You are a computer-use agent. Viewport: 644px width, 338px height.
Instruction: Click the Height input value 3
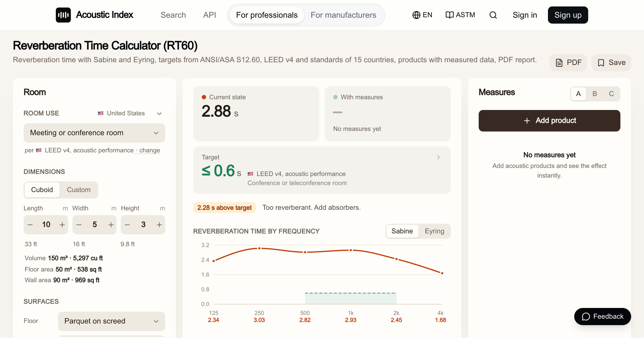[x=143, y=225]
